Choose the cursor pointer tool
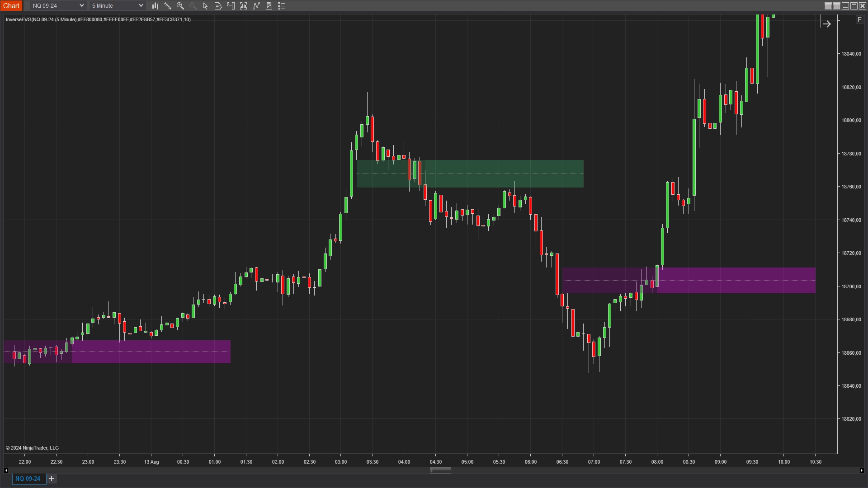The image size is (868, 488). pos(205,6)
